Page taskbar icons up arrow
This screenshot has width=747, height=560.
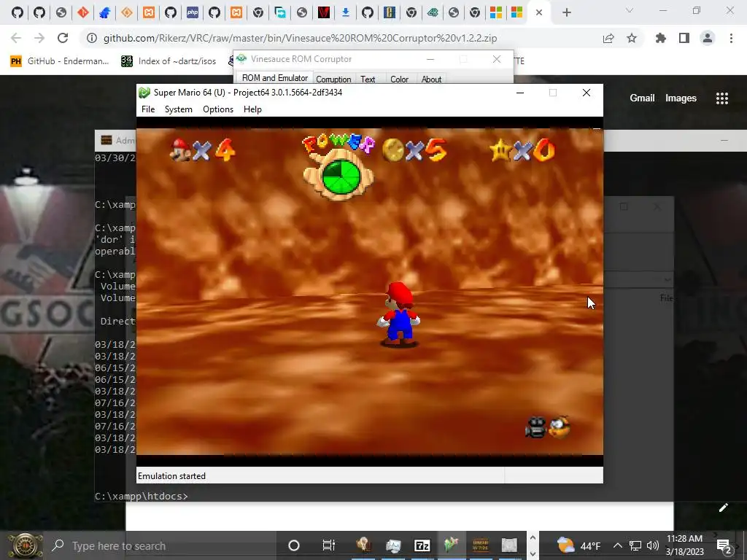(x=533, y=538)
